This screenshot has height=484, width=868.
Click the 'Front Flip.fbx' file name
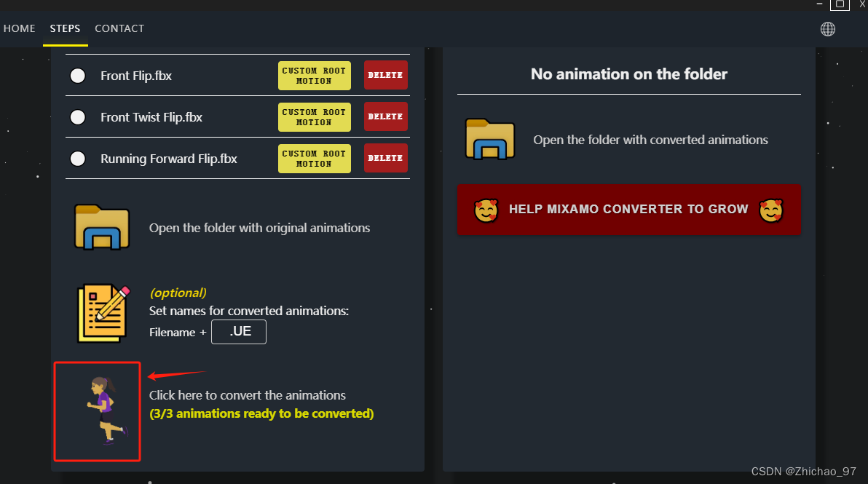[x=136, y=76]
